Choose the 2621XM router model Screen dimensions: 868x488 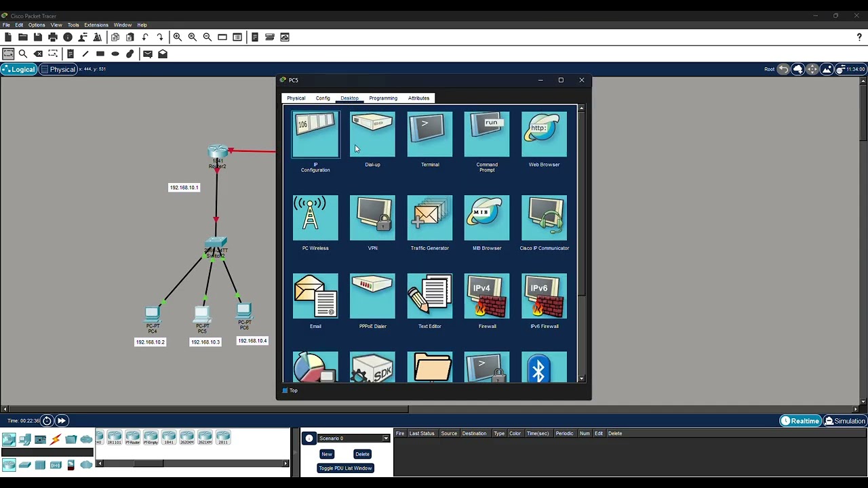(205, 437)
